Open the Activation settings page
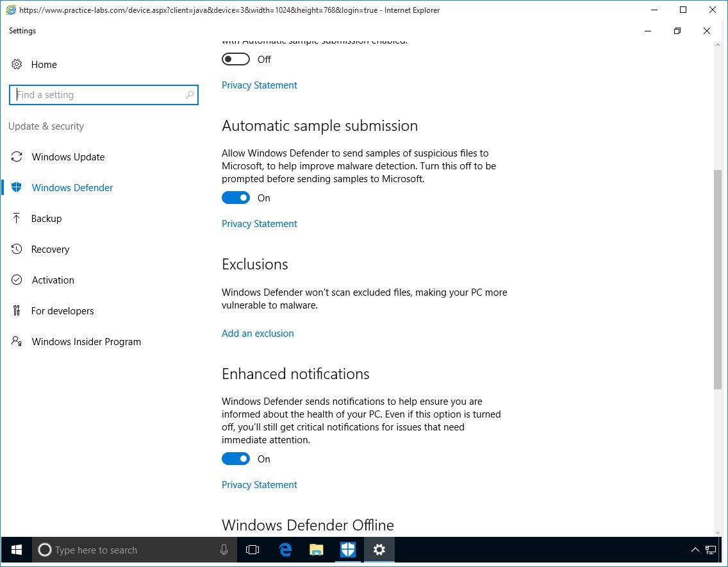The image size is (728, 567). click(53, 279)
